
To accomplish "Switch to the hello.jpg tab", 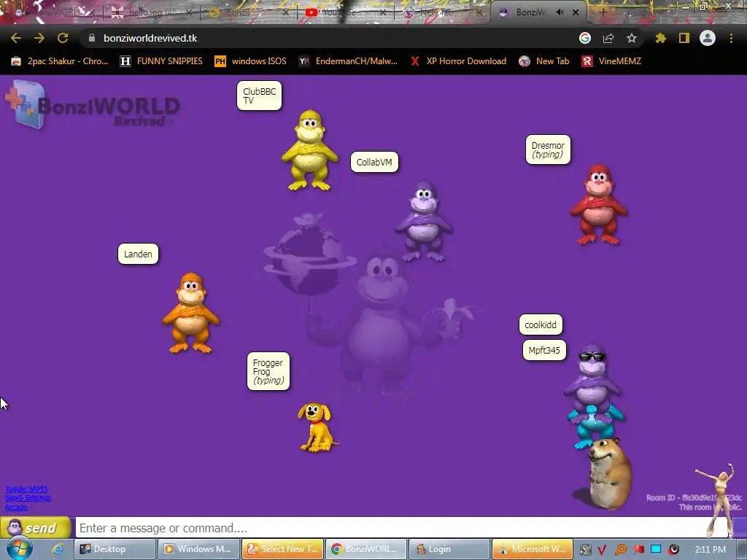I will [x=150, y=12].
